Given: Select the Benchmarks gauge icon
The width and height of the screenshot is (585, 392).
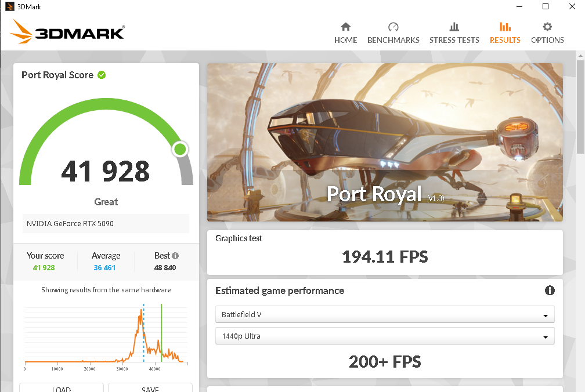Looking at the screenshot, I should [x=393, y=26].
